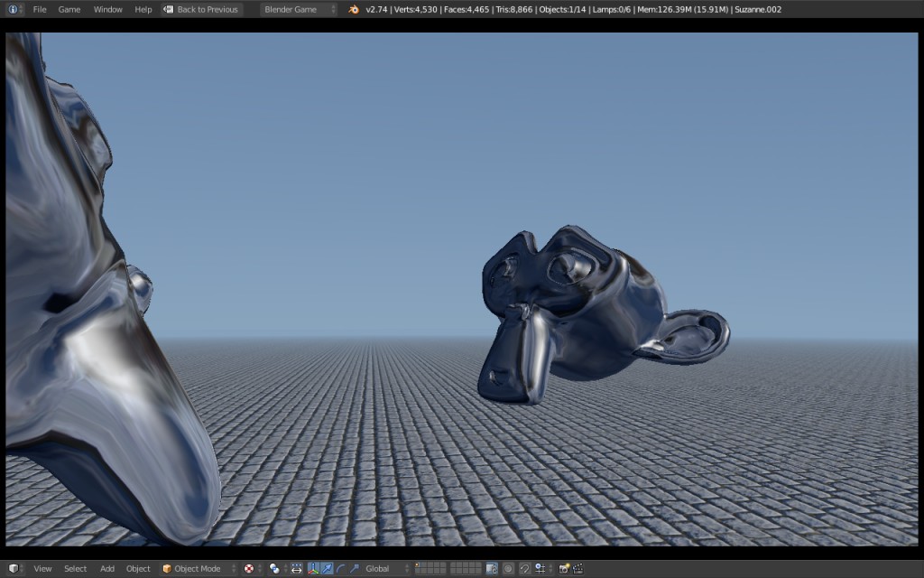Toggle lock camera and layers to scene
The image size is (924, 578).
(490, 569)
